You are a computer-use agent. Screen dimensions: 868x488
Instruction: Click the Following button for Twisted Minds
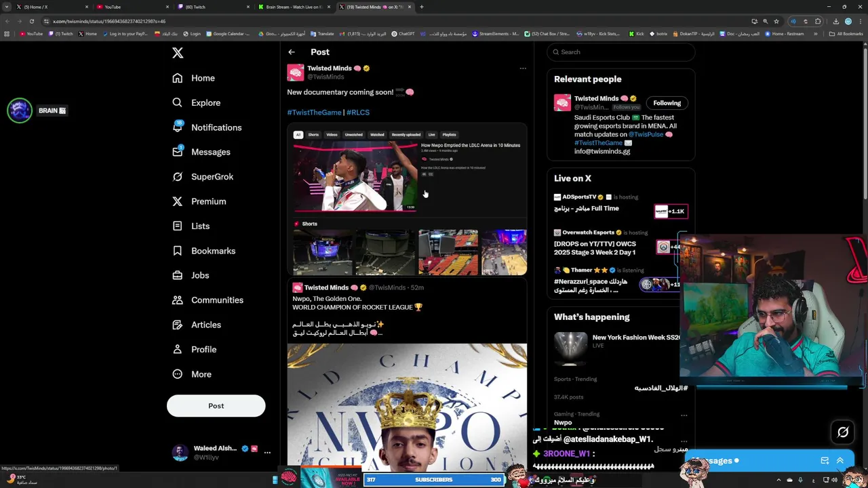click(x=667, y=103)
